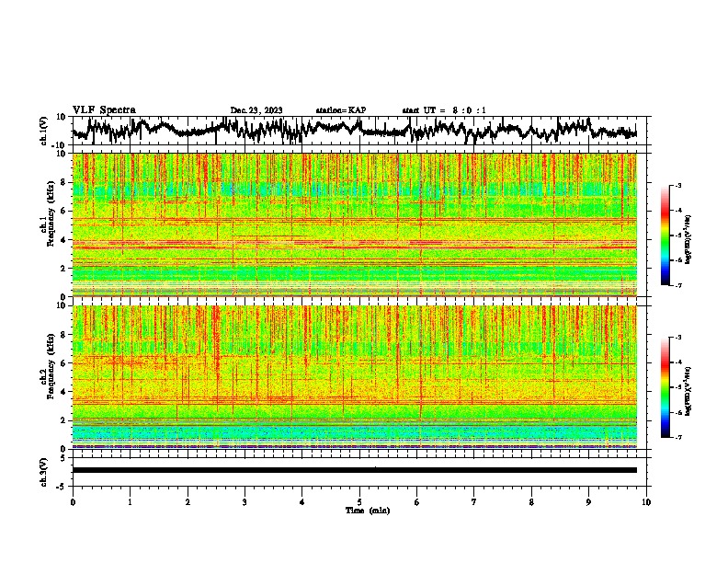Click time-axis tick label "7"

tap(474, 502)
